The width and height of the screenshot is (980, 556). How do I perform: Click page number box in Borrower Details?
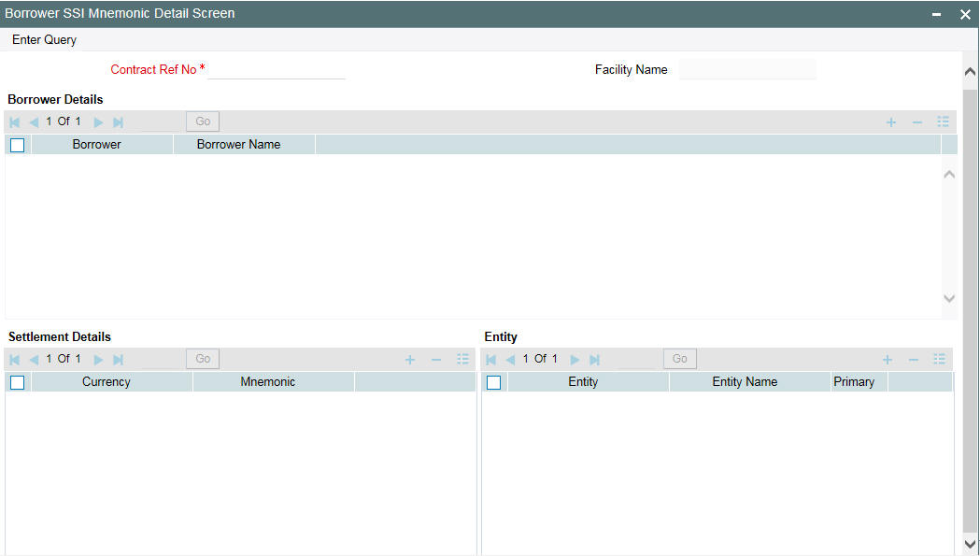point(162,121)
